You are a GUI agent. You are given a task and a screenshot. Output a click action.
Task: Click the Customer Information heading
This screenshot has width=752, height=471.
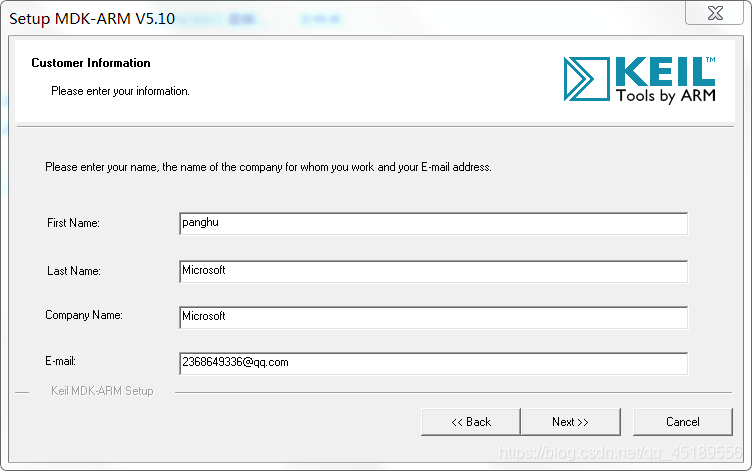91,63
